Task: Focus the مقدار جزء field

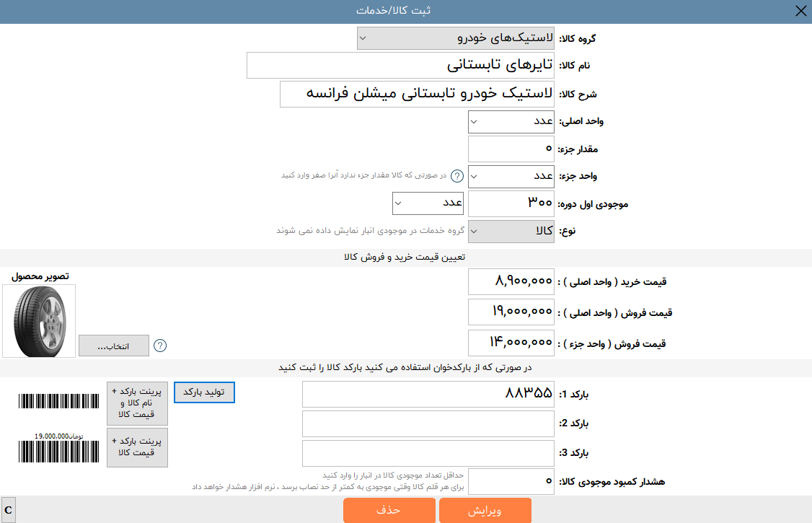Action: coord(511,149)
